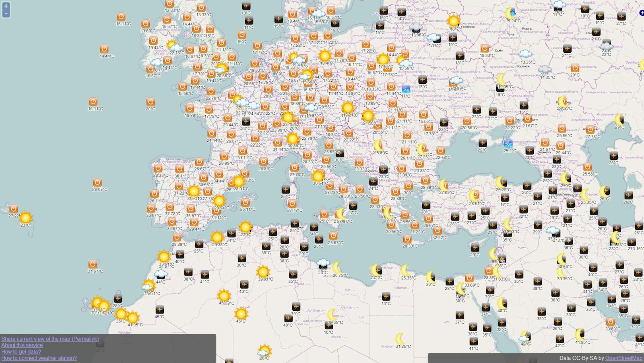
Task: Click the rain cloud icon over Scotland
Action: pyautogui.click(x=157, y=61)
